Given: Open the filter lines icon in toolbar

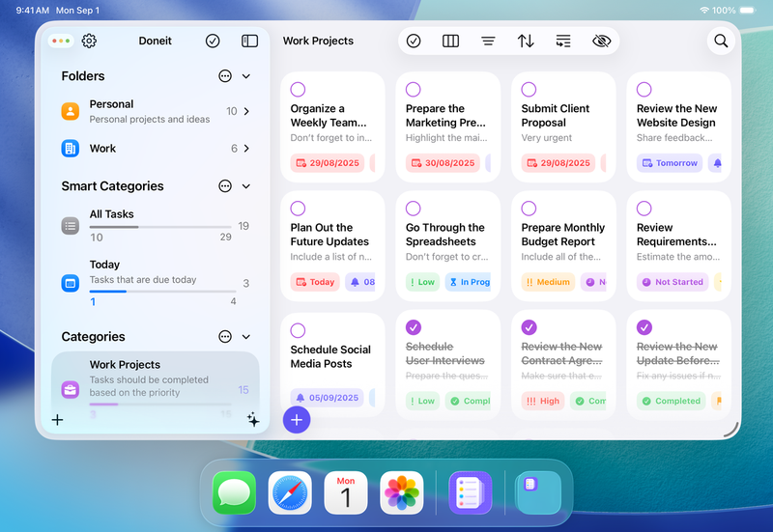Looking at the screenshot, I should coord(488,41).
